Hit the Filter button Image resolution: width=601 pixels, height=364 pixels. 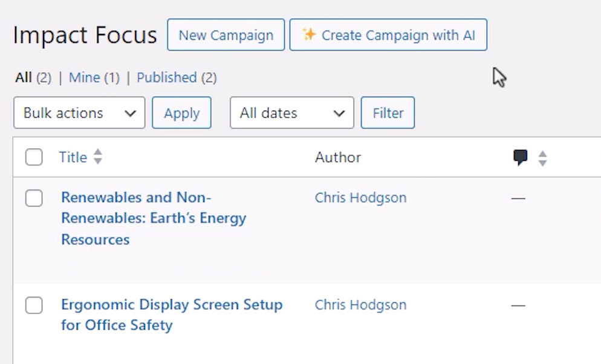[388, 113]
